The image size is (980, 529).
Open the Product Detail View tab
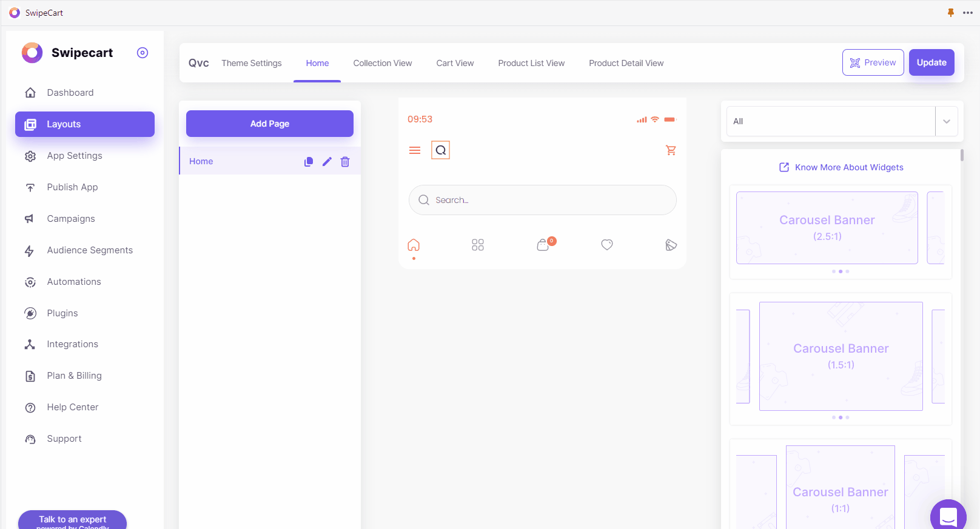point(626,63)
